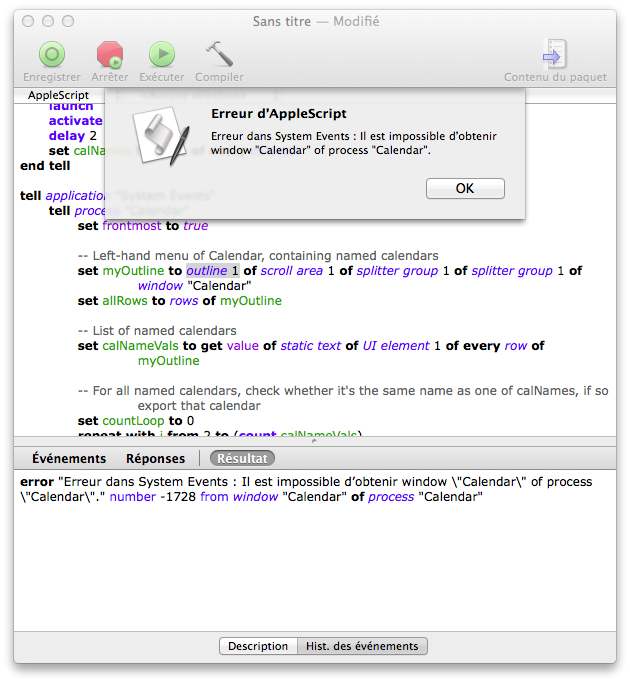Click the highlighted 'outline 1' text in the script

coord(213,270)
